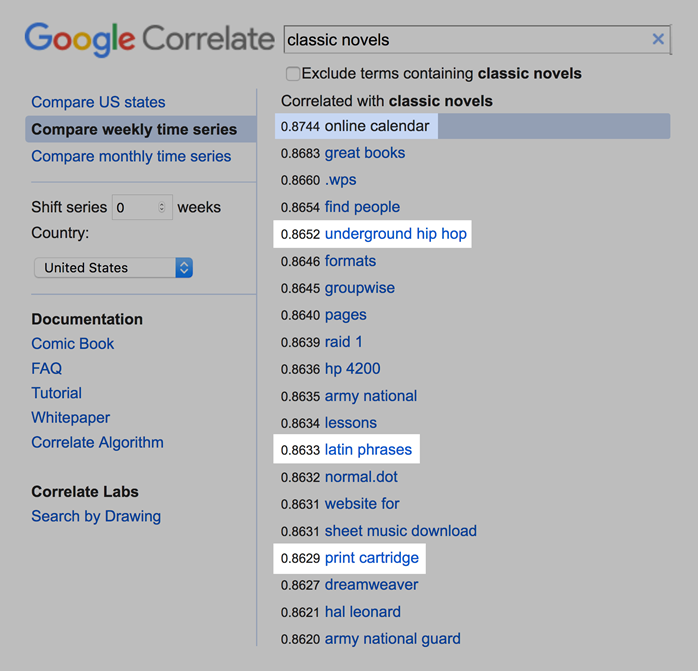Viewport: 698px width, 671px height.
Task: Click the great books result
Action: tap(365, 153)
